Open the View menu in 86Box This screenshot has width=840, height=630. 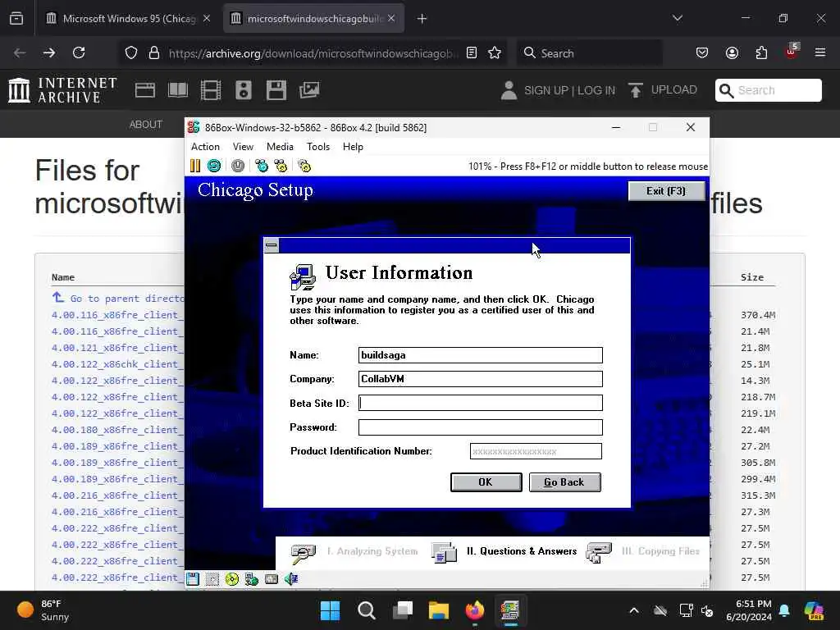[243, 147]
